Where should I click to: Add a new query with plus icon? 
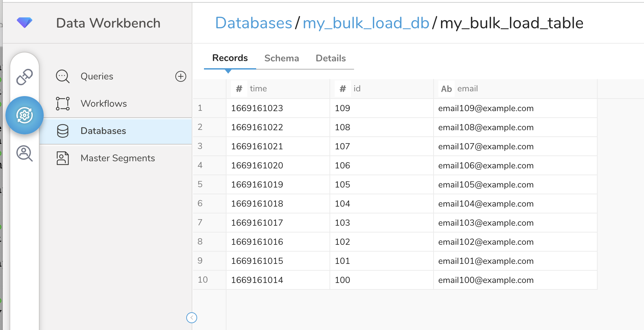click(x=180, y=76)
